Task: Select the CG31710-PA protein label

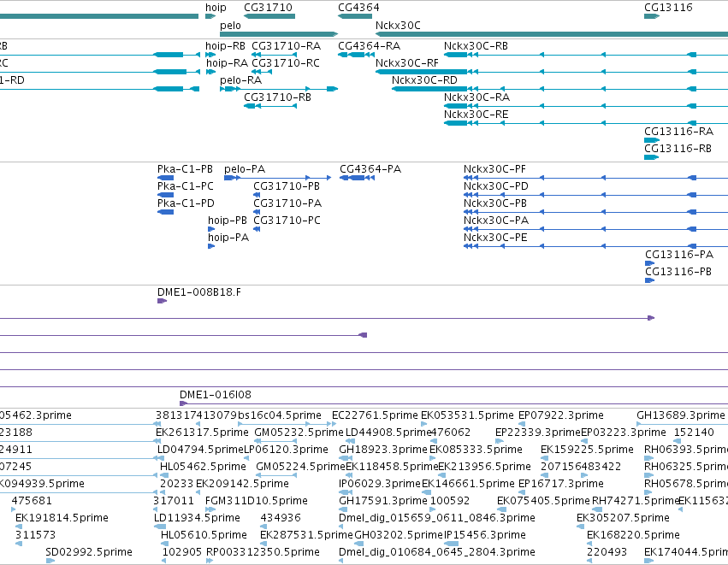Action: (287, 203)
